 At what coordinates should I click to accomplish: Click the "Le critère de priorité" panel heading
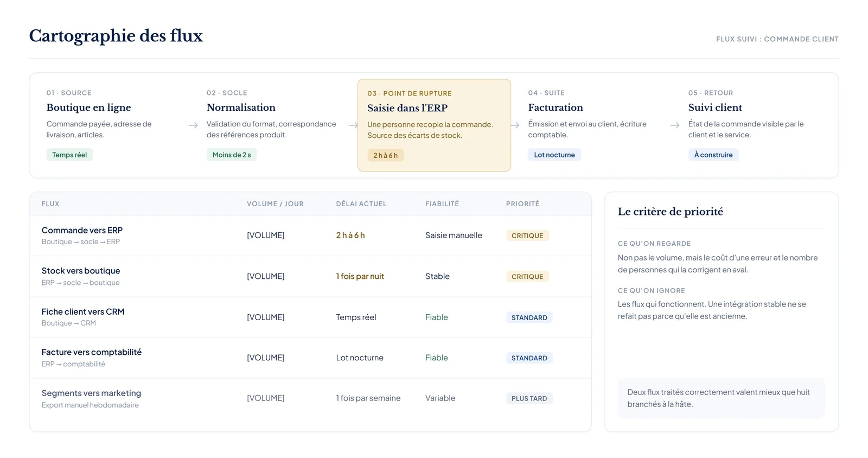click(x=671, y=212)
